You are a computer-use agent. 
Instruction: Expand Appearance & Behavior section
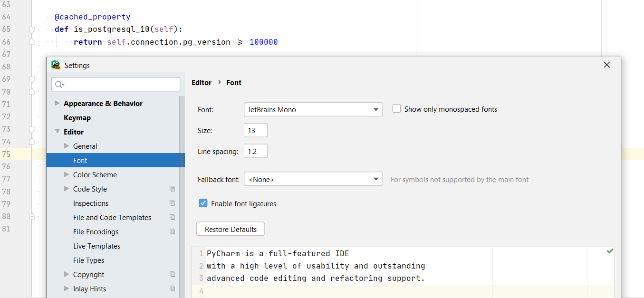(x=57, y=103)
